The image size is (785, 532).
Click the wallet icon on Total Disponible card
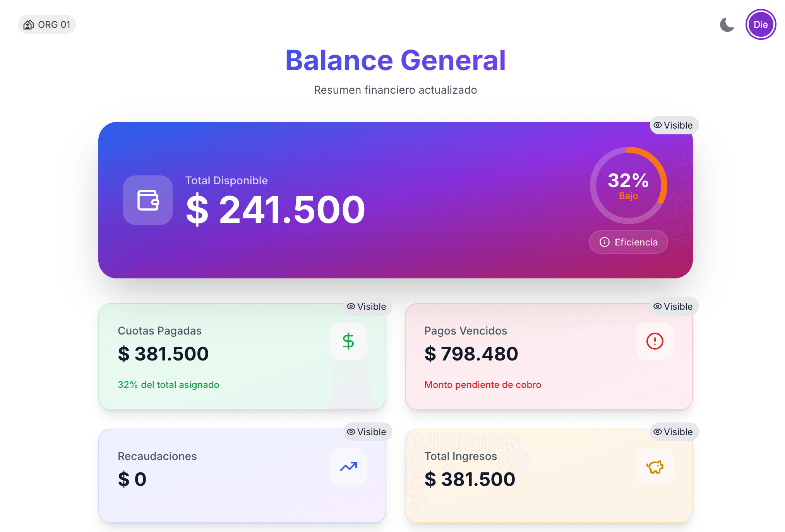tap(147, 200)
